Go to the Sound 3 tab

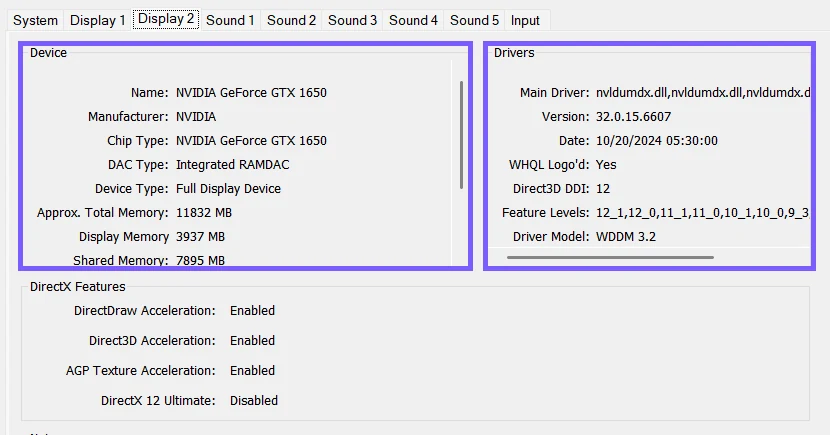pos(352,21)
